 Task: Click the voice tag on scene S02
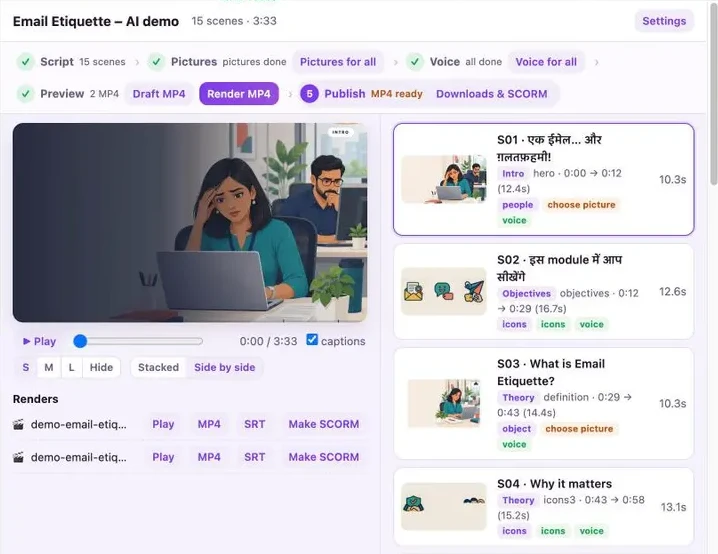(x=591, y=324)
